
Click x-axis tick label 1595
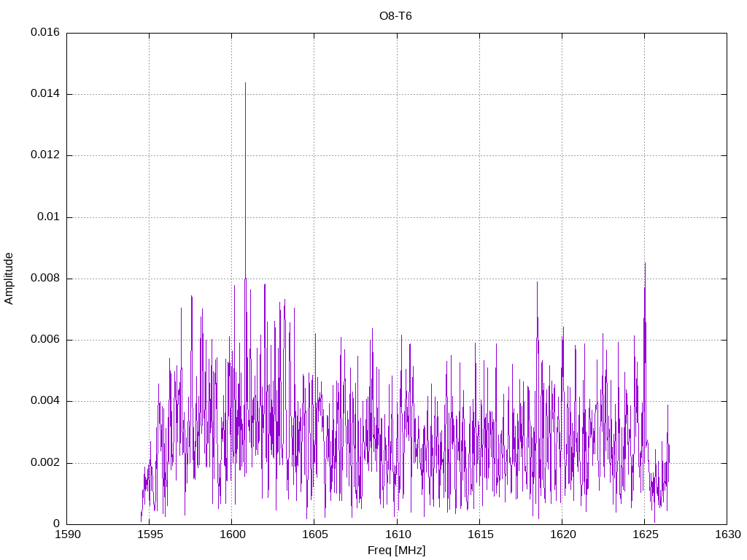tap(150, 534)
